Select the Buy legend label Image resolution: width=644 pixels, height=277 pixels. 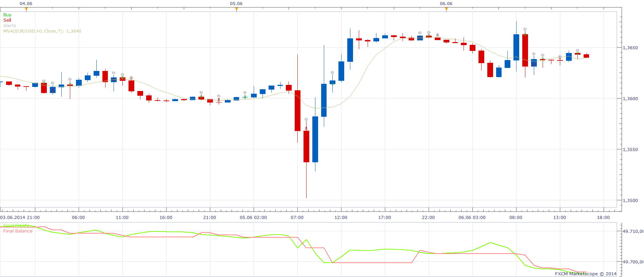tap(7, 15)
